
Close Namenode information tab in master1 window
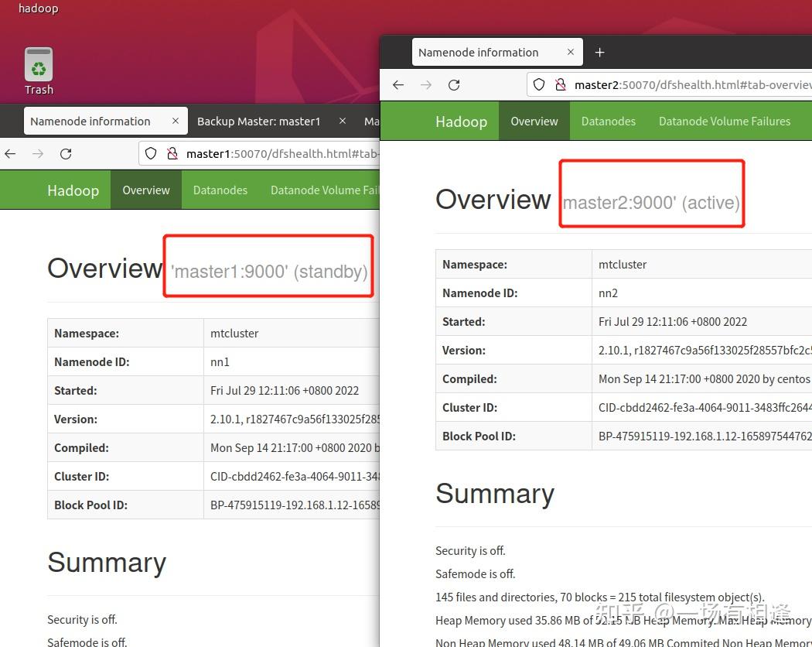pos(176,121)
